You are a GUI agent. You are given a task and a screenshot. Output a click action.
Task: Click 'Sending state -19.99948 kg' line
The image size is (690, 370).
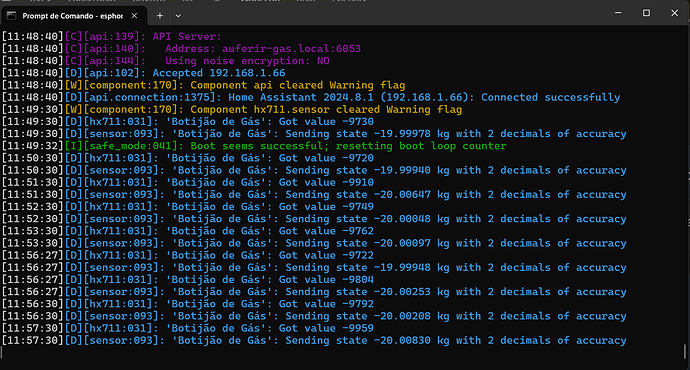click(314, 267)
